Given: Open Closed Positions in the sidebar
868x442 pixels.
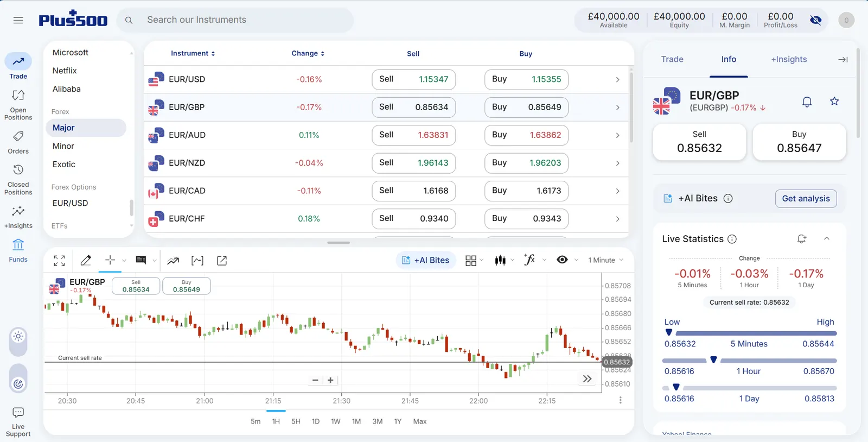Looking at the screenshot, I should [18, 180].
